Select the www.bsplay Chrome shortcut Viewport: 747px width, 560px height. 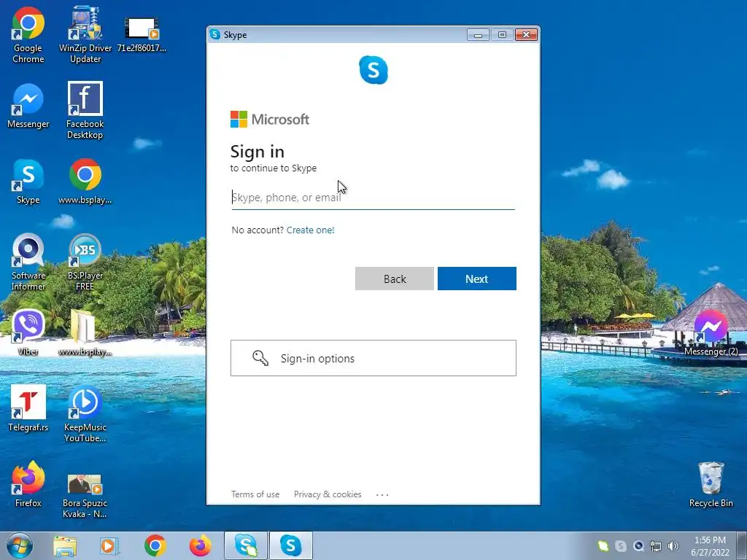click(x=85, y=182)
